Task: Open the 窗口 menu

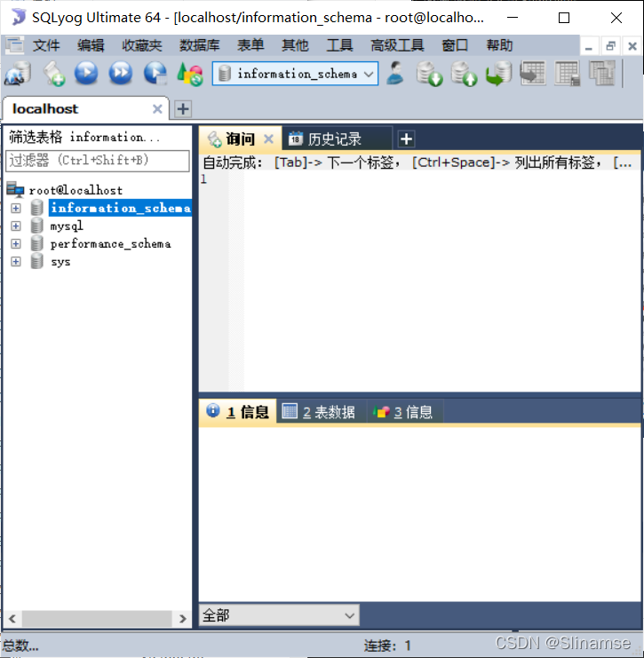Action: point(455,45)
